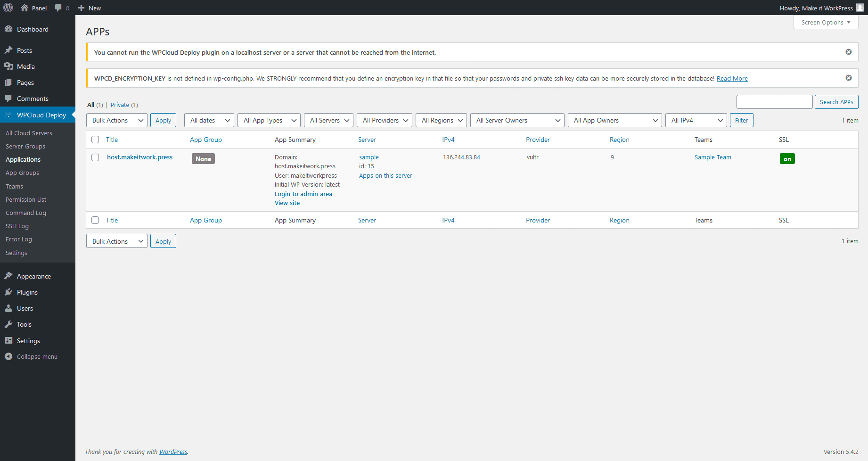Click the Appearance brush icon
868x461 pixels.
pos(8,276)
